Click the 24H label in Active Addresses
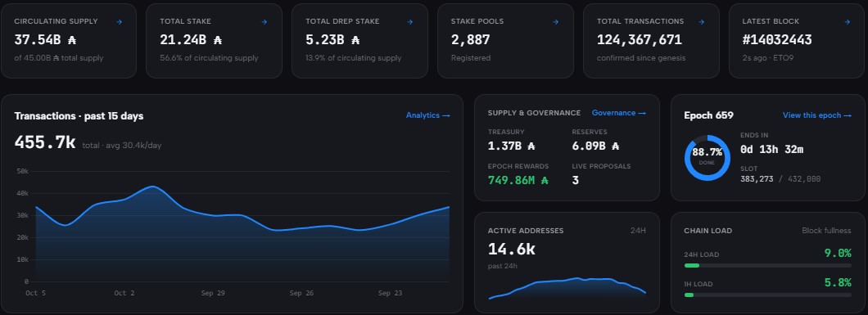This screenshot has height=315, width=868. [638, 231]
